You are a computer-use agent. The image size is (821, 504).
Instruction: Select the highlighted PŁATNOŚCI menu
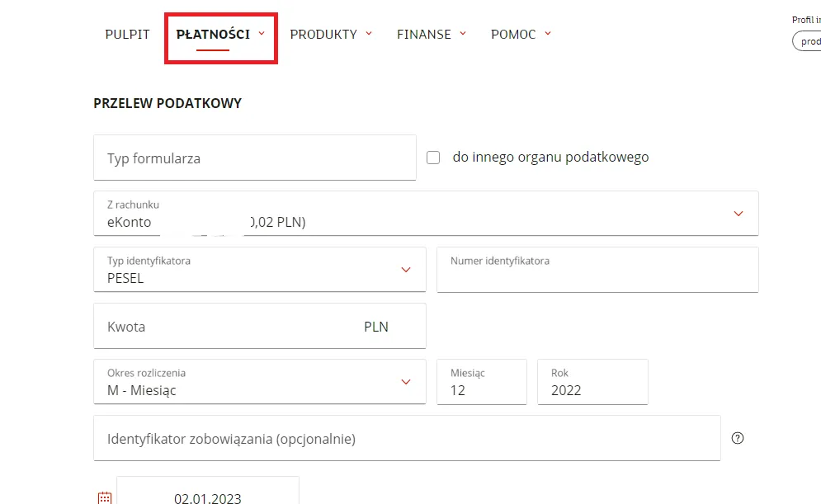pyautogui.click(x=213, y=34)
